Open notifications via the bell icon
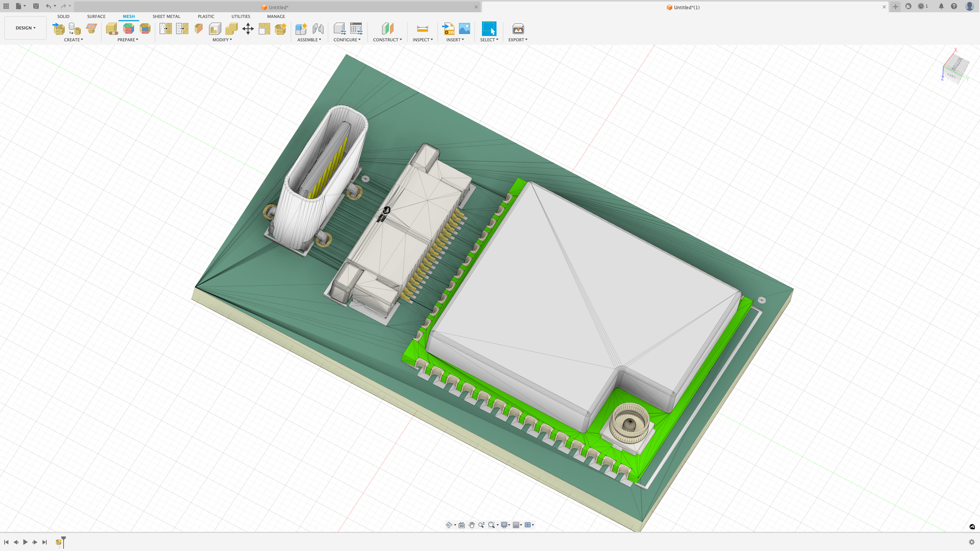This screenshot has width=980, height=551. 940,7
